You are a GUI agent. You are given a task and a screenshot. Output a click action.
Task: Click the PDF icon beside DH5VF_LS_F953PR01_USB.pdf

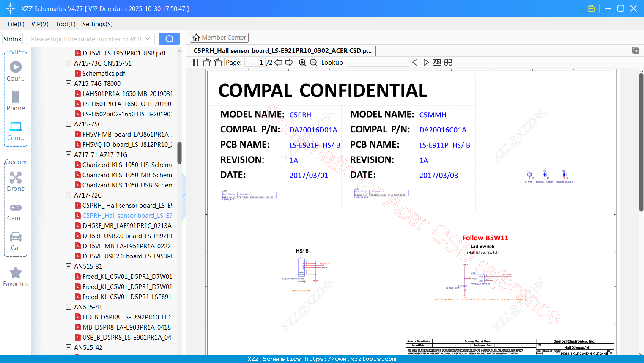(x=78, y=53)
